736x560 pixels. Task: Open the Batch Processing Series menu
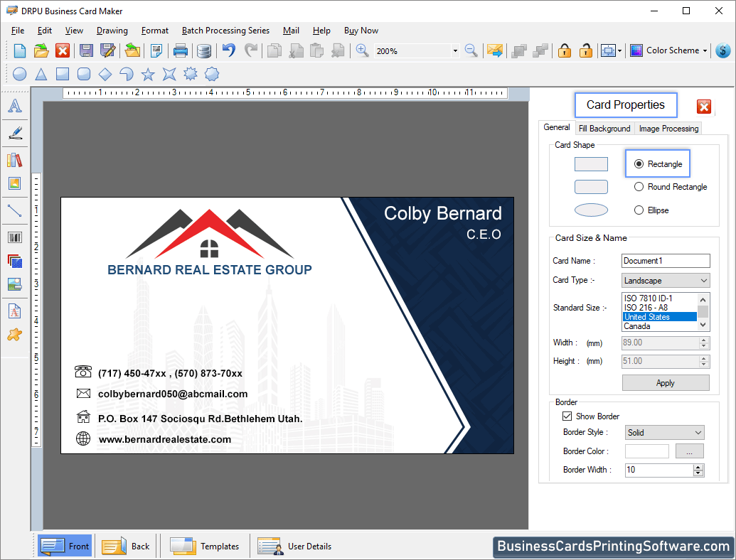(x=225, y=31)
